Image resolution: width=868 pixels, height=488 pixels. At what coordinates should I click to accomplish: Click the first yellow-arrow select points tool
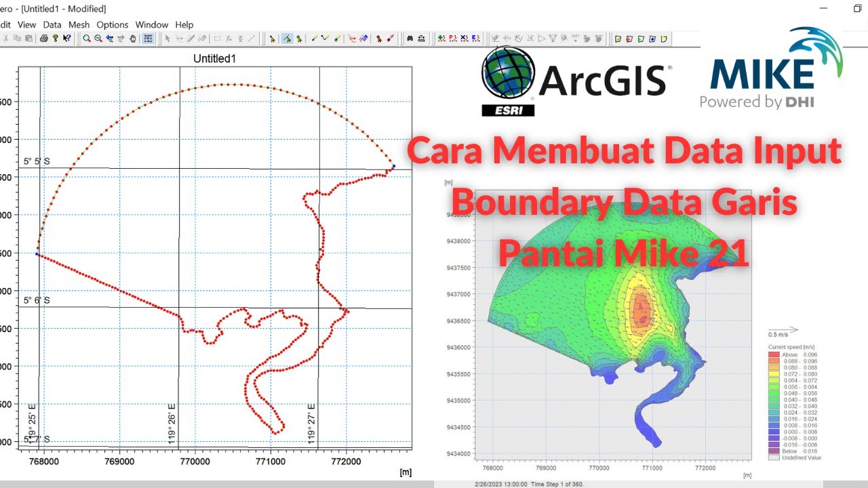272,39
